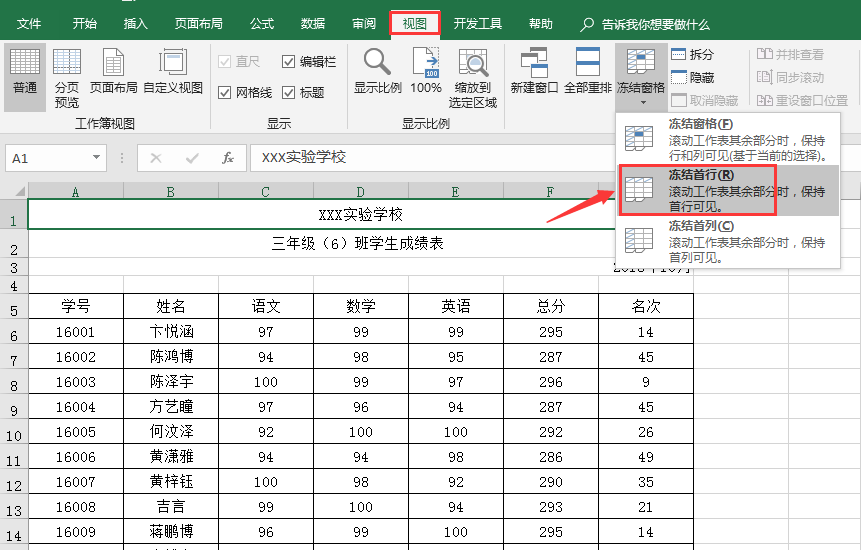Click the formula bar cancel X icon
The width and height of the screenshot is (861, 550).
156,158
